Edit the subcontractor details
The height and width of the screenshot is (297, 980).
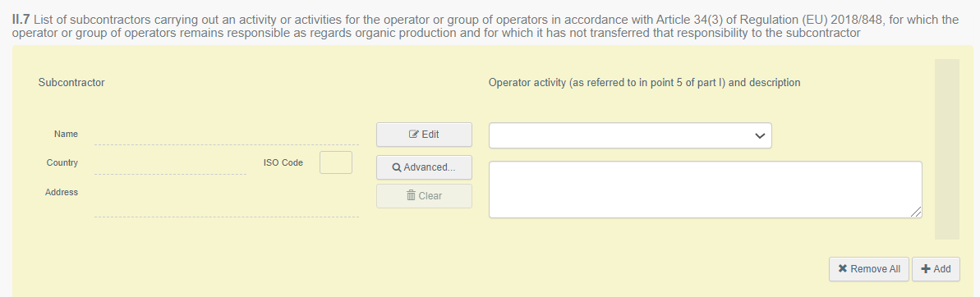click(424, 135)
